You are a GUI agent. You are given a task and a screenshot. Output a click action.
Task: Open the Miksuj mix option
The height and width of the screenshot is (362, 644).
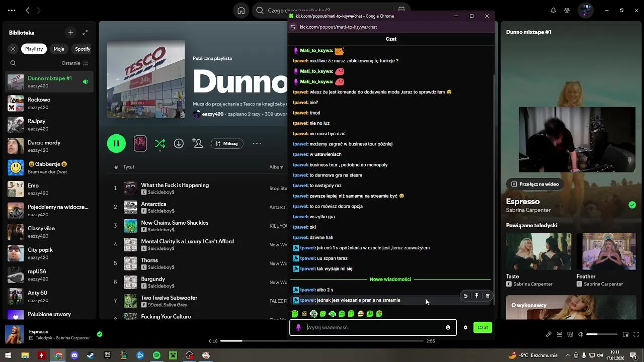(x=226, y=143)
